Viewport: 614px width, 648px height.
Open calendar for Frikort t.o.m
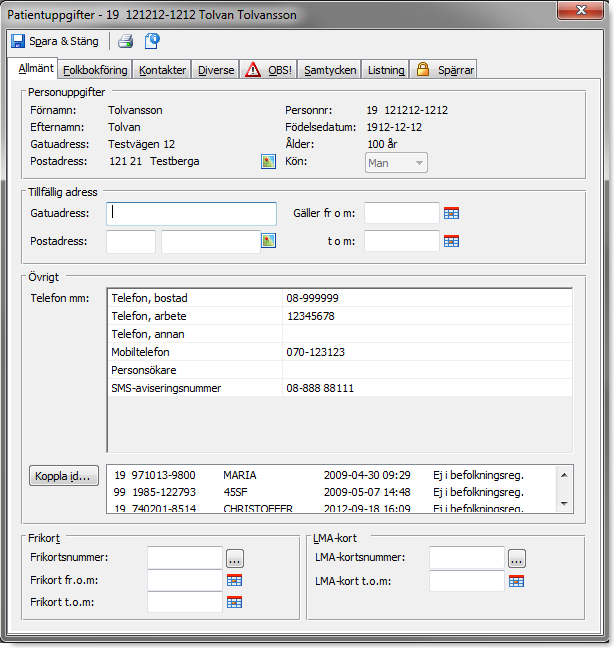(235, 602)
